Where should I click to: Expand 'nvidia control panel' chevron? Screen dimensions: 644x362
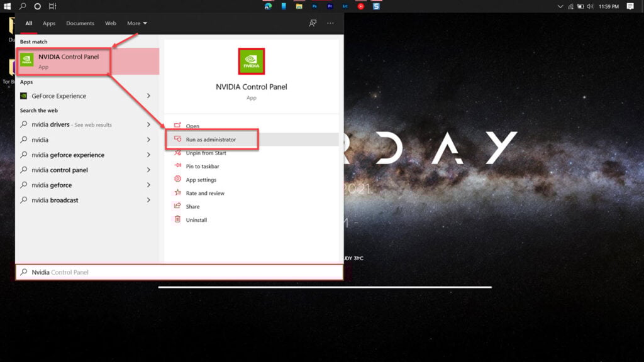pyautogui.click(x=148, y=170)
